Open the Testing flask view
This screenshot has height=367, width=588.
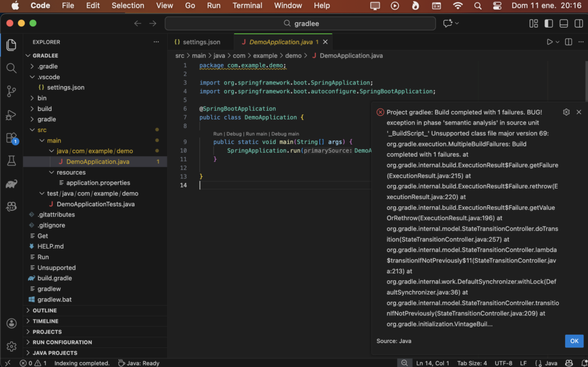coord(11,161)
